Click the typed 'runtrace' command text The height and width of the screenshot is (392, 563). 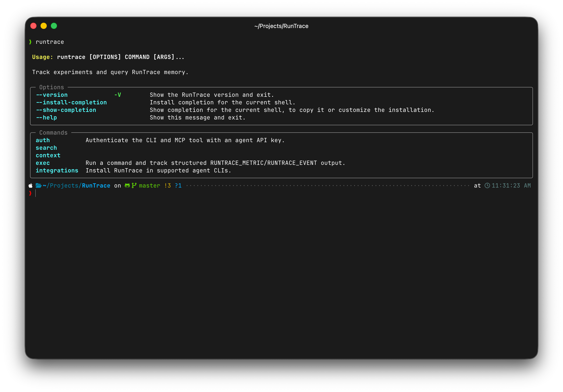(50, 42)
